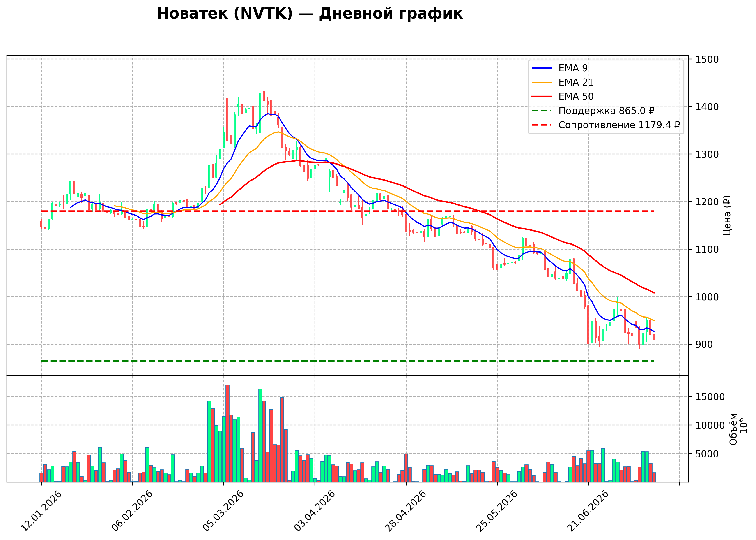Image resolution: width=756 pixels, height=540 pixels.
Task: Click the "Поддержка 865.0 ₽" legend label
Action: tap(607, 111)
